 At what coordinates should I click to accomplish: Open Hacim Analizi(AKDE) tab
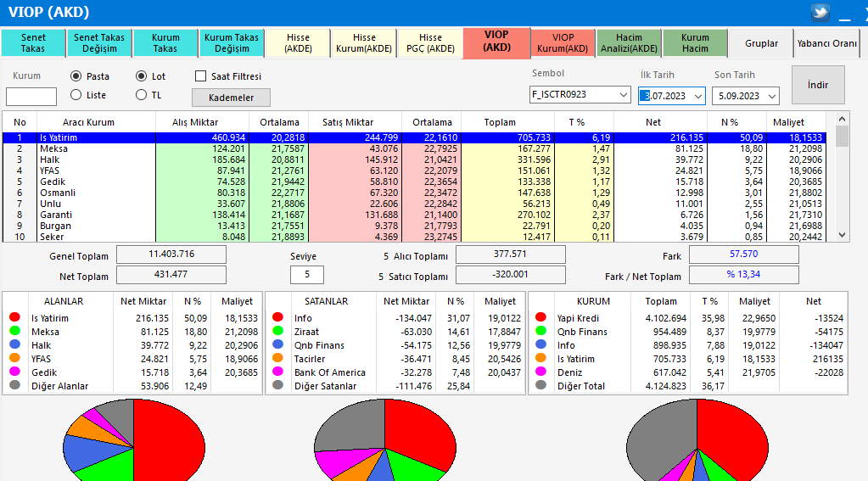(629, 43)
